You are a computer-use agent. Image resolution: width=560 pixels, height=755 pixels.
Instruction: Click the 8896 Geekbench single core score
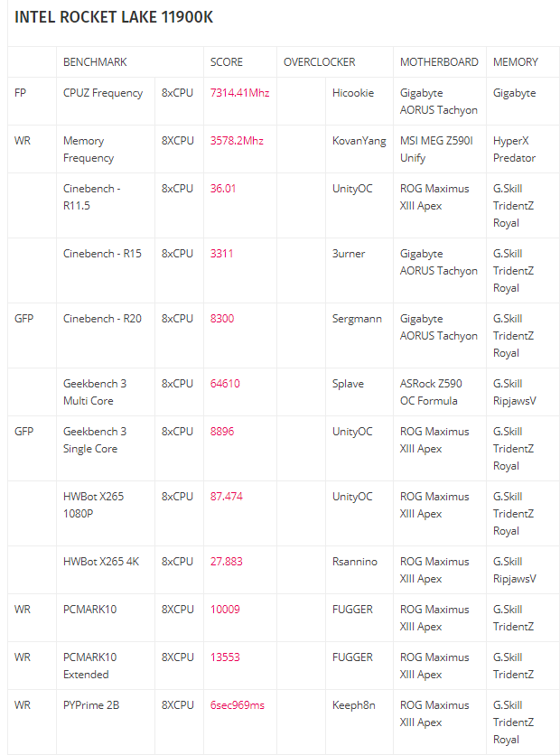pyautogui.click(x=222, y=432)
